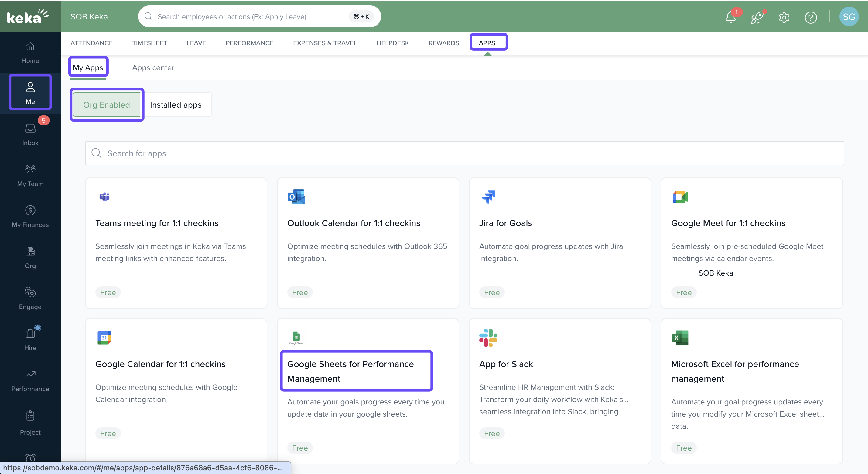Open Hire in the sidebar

[x=30, y=339]
